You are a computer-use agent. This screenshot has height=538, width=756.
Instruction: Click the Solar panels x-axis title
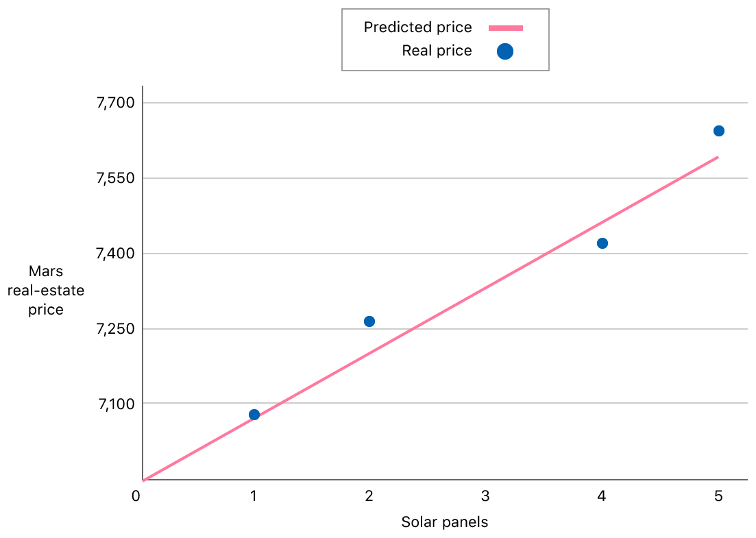(x=445, y=522)
